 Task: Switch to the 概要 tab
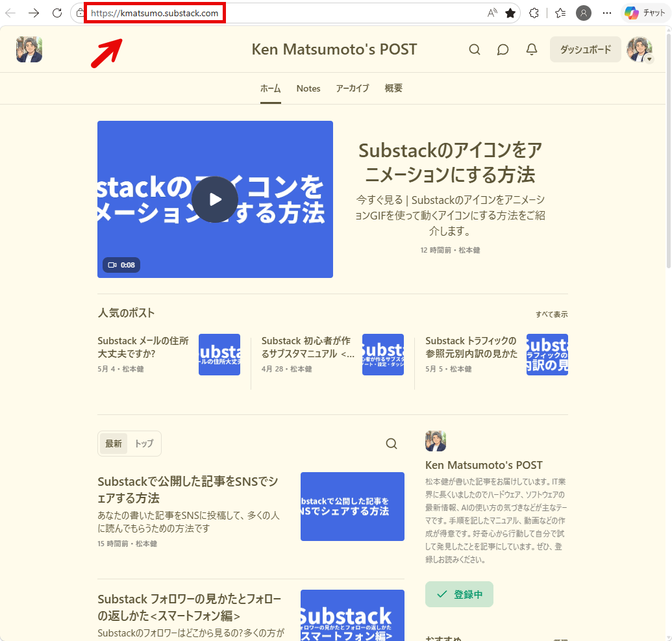point(393,89)
